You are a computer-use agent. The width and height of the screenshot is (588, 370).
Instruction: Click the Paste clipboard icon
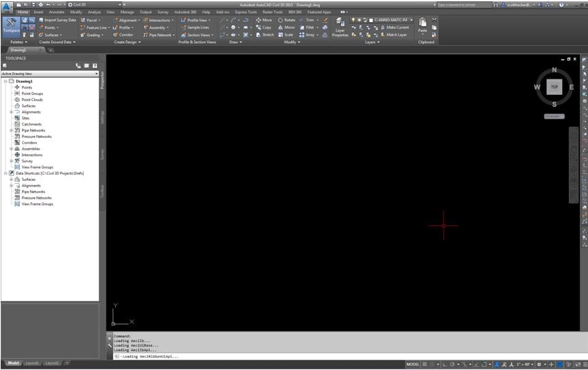coord(423,25)
